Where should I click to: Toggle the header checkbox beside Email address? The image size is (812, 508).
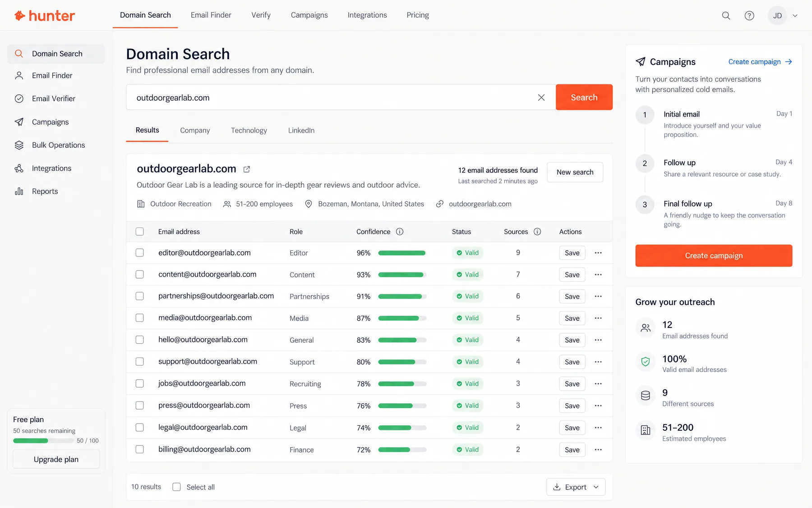coord(140,232)
